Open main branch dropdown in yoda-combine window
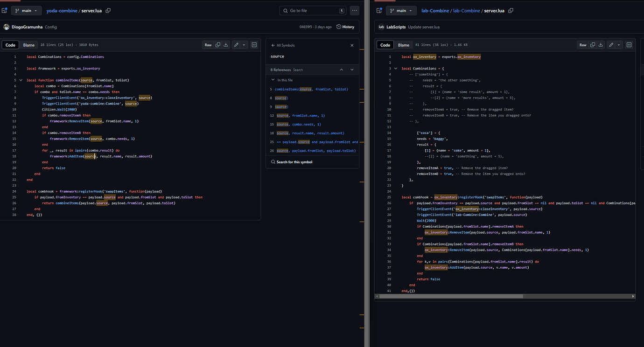Image resolution: width=644 pixels, height=347 pixels. coord(27,10)
